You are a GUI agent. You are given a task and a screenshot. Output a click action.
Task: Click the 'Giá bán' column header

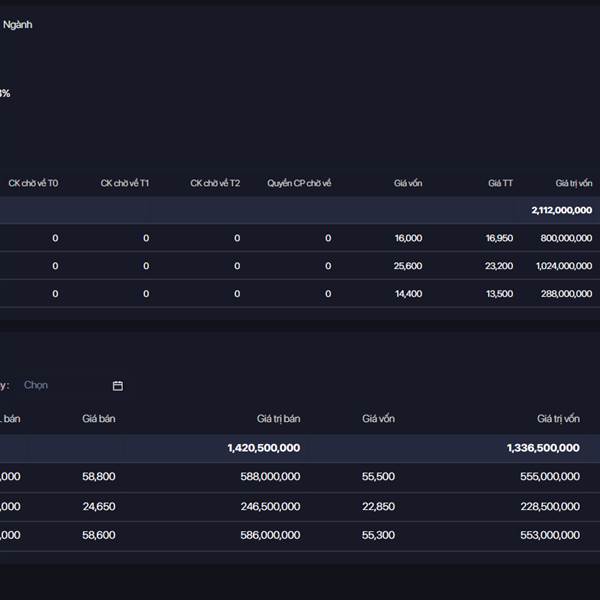coord(99,419)
